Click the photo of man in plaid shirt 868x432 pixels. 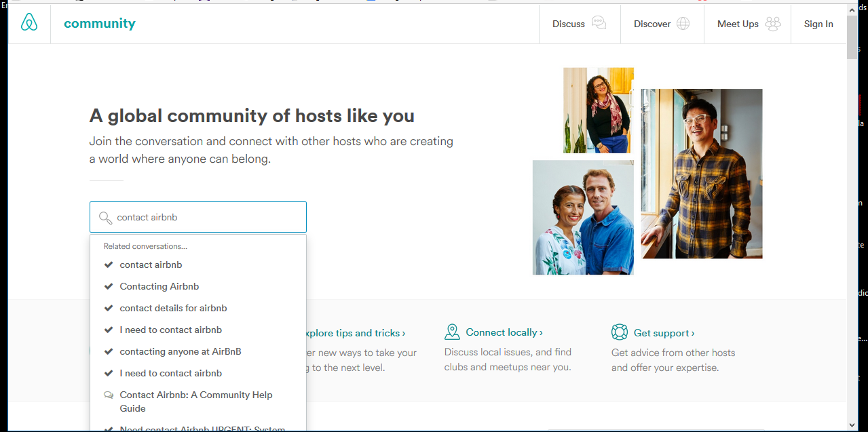(701, 174)
